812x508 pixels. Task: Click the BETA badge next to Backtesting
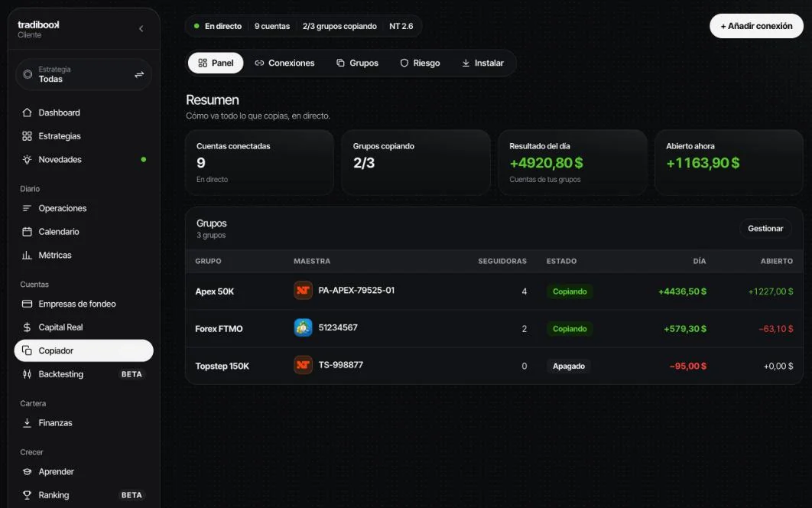[132, 374]
